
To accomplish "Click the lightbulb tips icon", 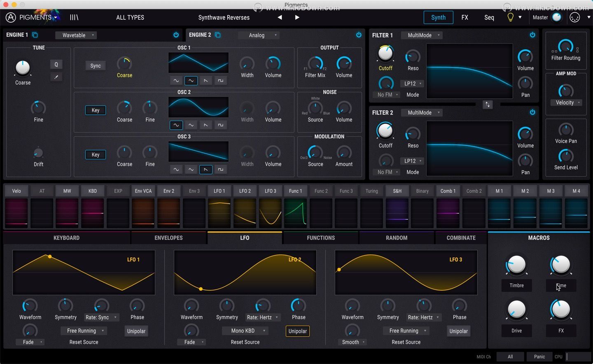I will (x=510, y=17).
